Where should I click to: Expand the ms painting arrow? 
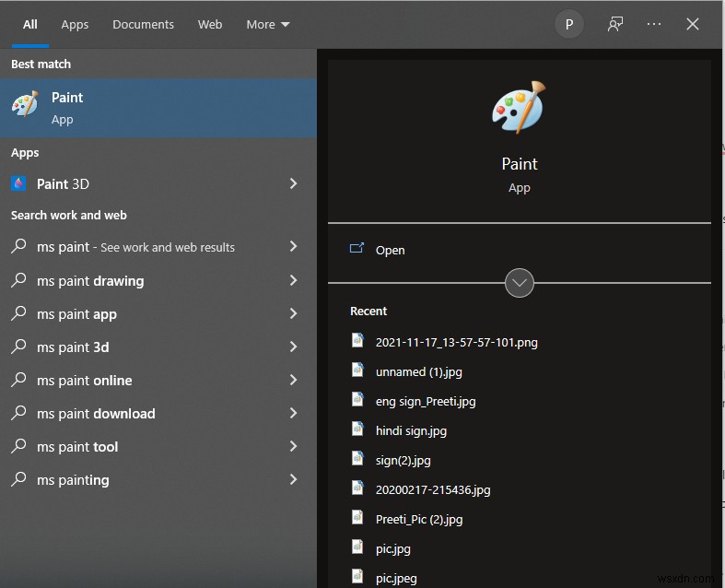tap(293, 479)
